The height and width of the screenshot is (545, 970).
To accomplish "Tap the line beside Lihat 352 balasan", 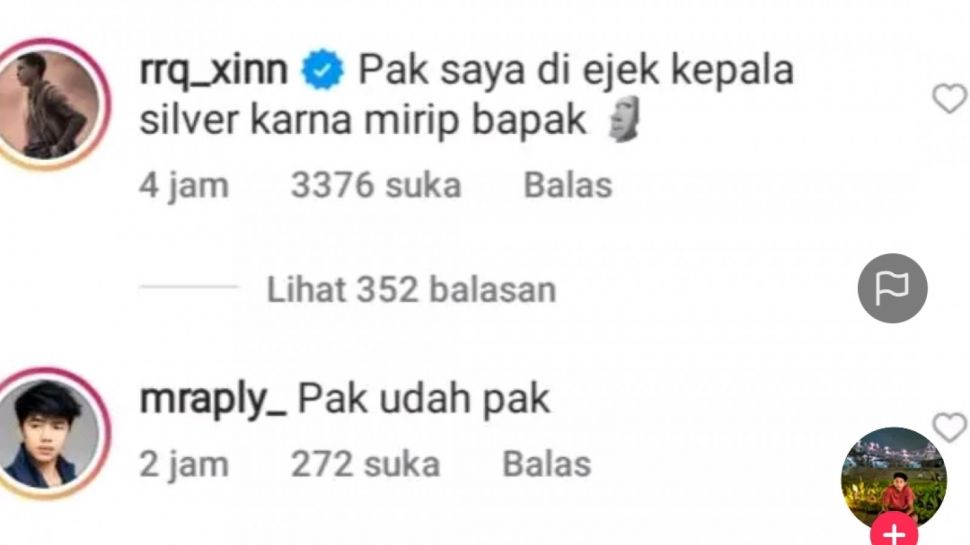I will [189, 286].
